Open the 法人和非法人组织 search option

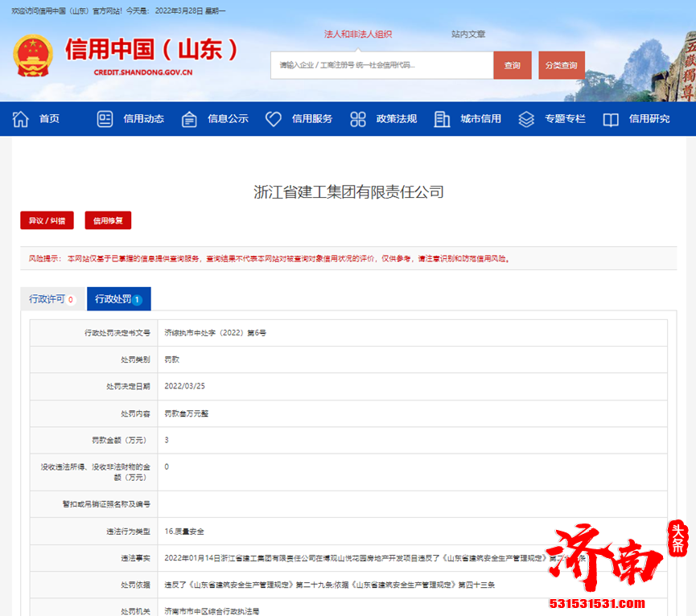(360, 34)
